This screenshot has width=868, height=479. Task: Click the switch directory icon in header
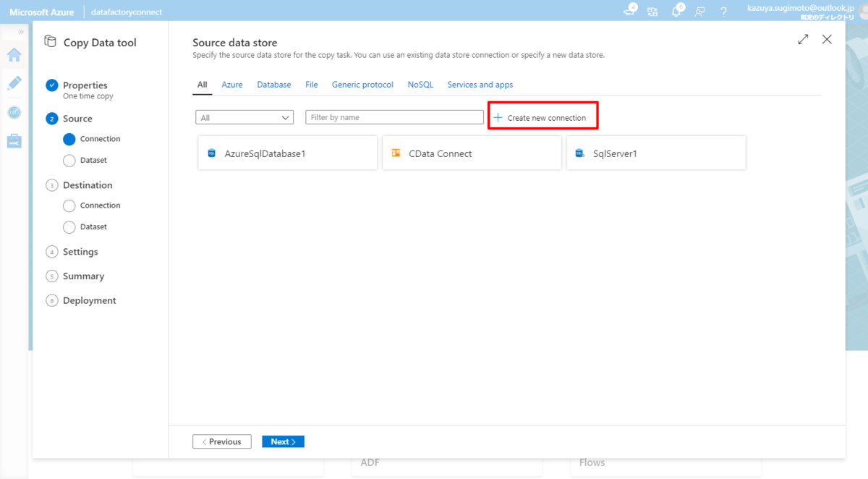pos(652,12)
